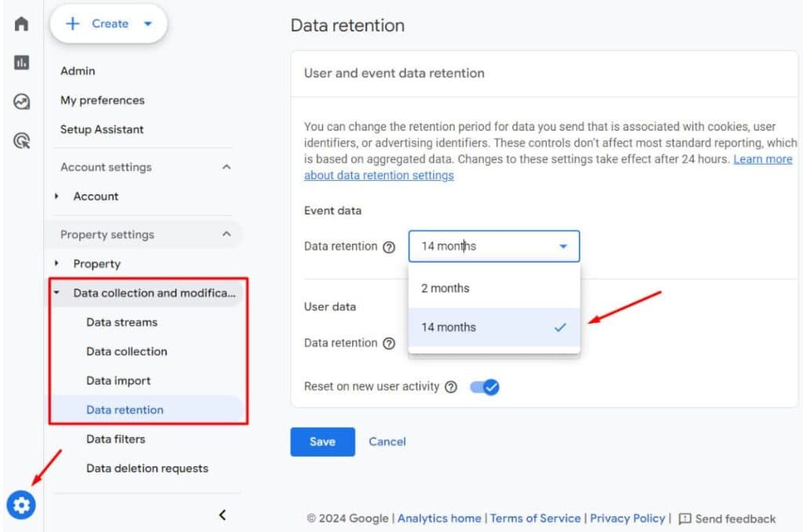Collapse the Account settings section

(227, 167)
